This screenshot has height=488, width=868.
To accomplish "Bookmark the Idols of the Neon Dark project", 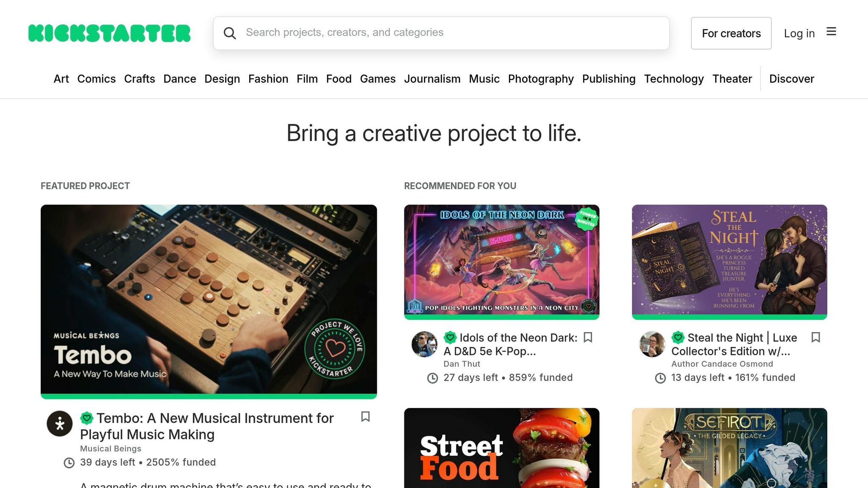I will click(588, 338).
